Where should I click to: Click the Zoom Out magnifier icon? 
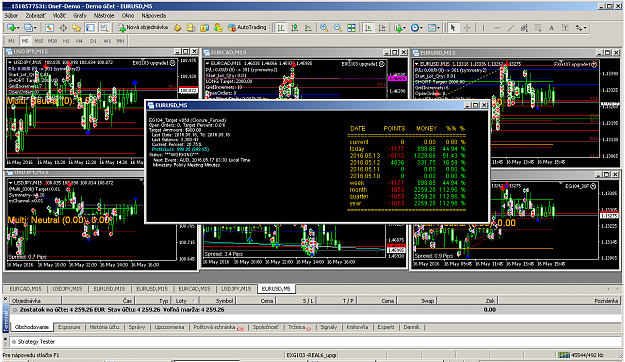(338, 28)
